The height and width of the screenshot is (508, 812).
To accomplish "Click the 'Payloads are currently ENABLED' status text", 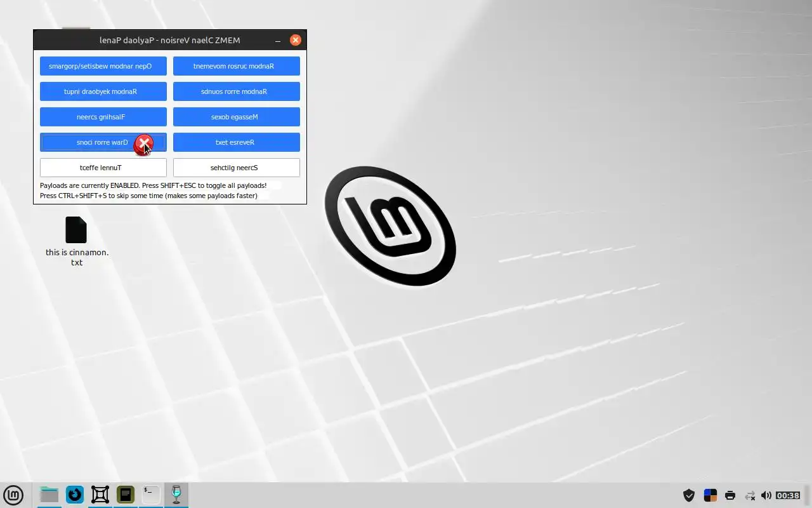I will click(x=153, y=185).
